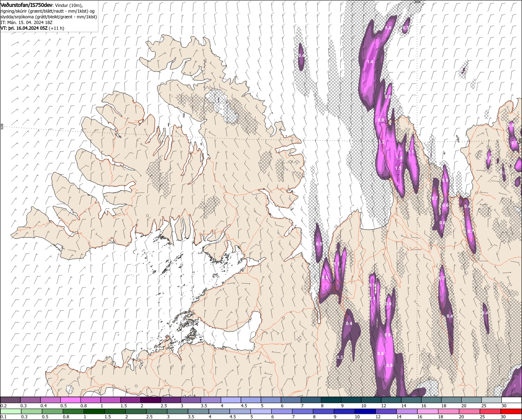Screen dimensions: 522x420
Task: Click the pink lower legend swatch at 18
Action: coord(448,411)
